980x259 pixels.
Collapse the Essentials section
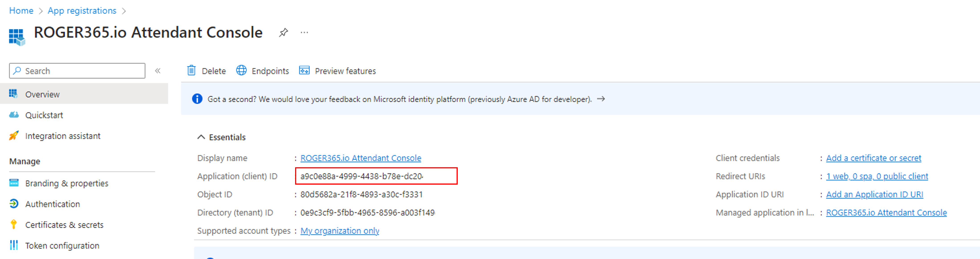[201, 137]
